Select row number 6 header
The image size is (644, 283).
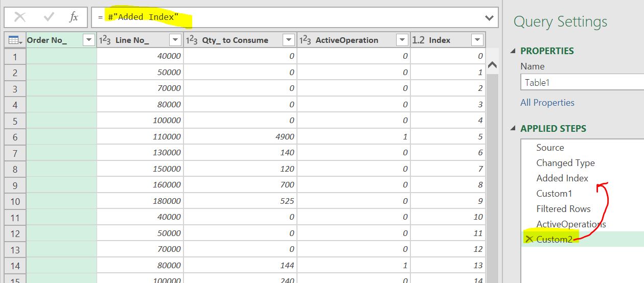click(x=15, y=137)
